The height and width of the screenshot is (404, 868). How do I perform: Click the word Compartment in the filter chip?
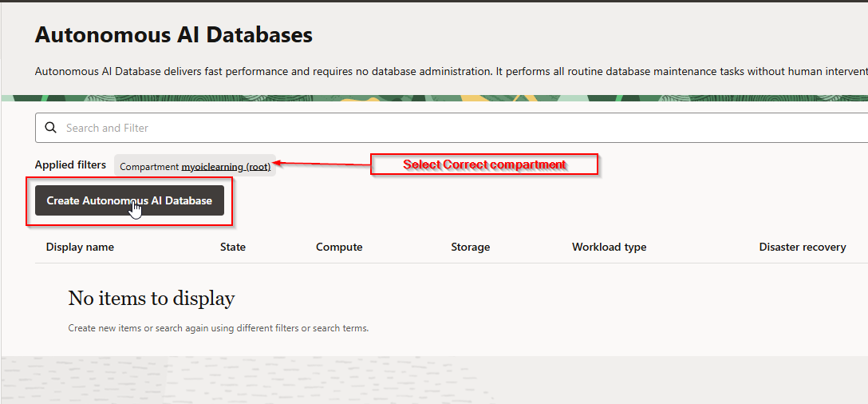click(149, 167)
